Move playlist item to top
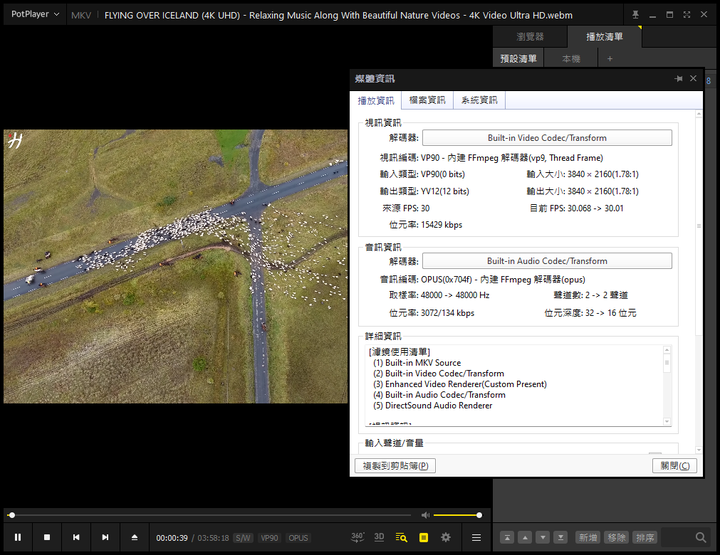The image size is (720, 555). point(507,538)
